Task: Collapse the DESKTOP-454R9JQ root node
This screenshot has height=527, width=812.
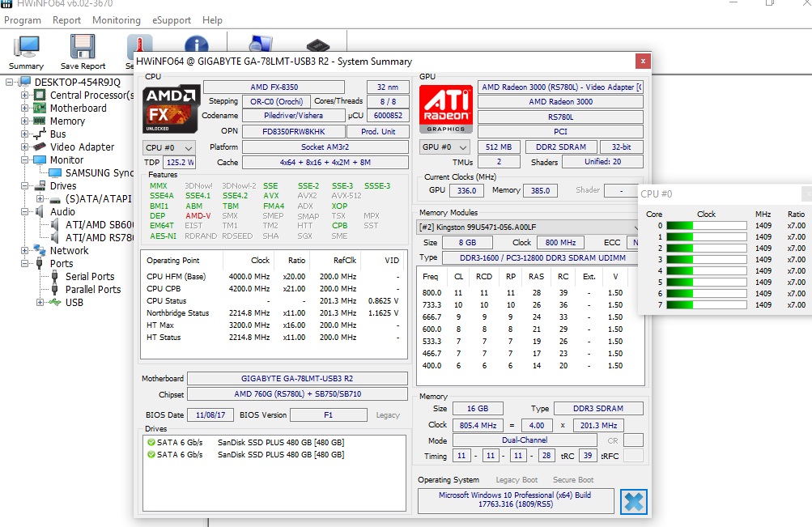Action: [10, 82]
